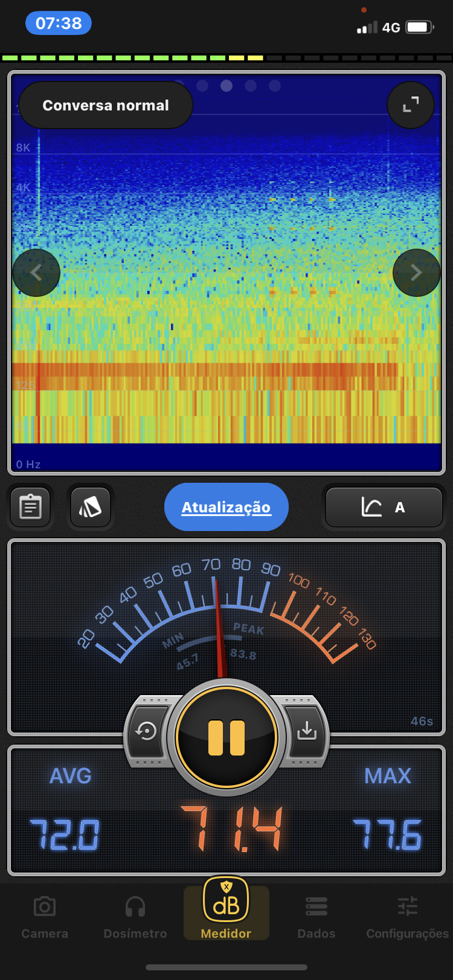
Task: Go to previous chart with left arrow
Action: point(36,273)
